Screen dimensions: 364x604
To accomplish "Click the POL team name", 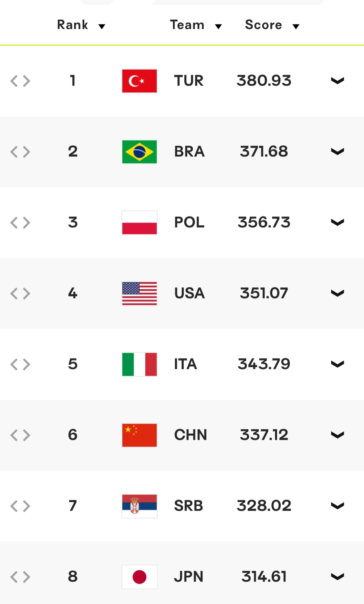I will pos(189,223).
